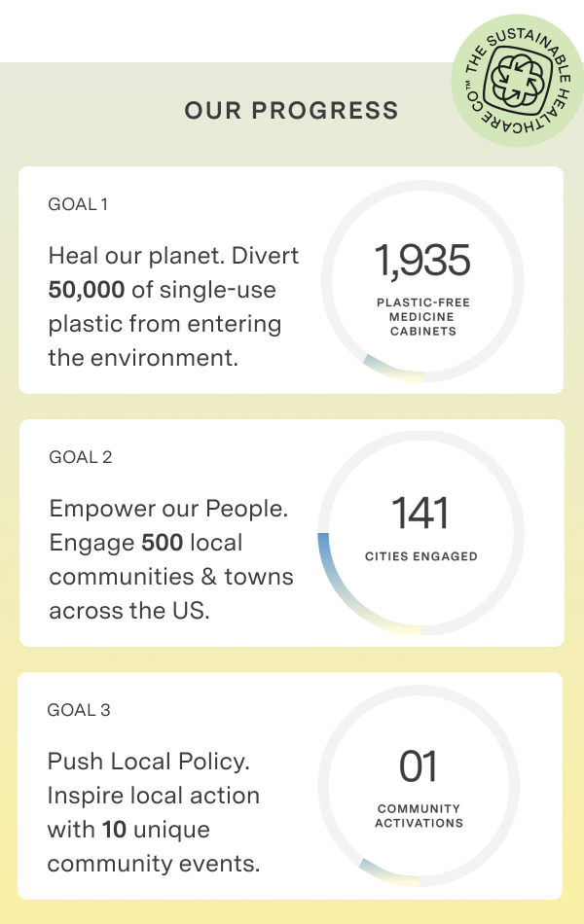This screenshot has width=584, height=924.
Task: Select the OUR PROGRESS heading
Action: 291,111
